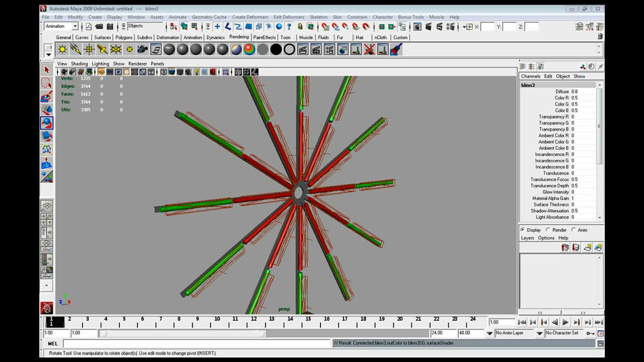This screenshot has height=362, width=644.
Task: Enable snap to curves magnet icon
Action: 336,27
